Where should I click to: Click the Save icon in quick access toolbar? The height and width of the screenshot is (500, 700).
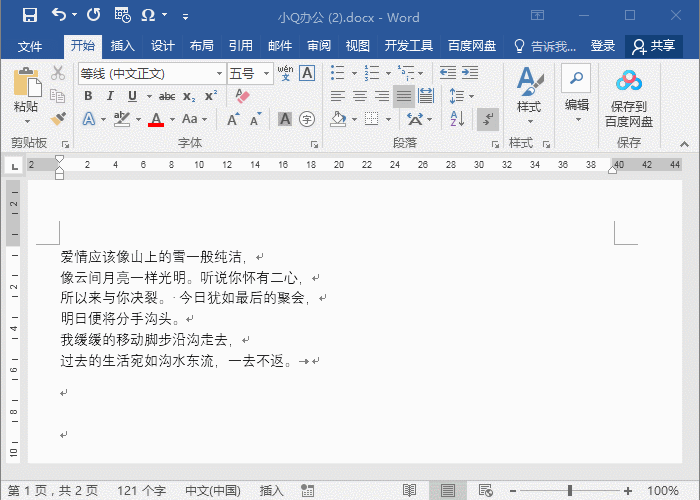(x=29, y=15)
